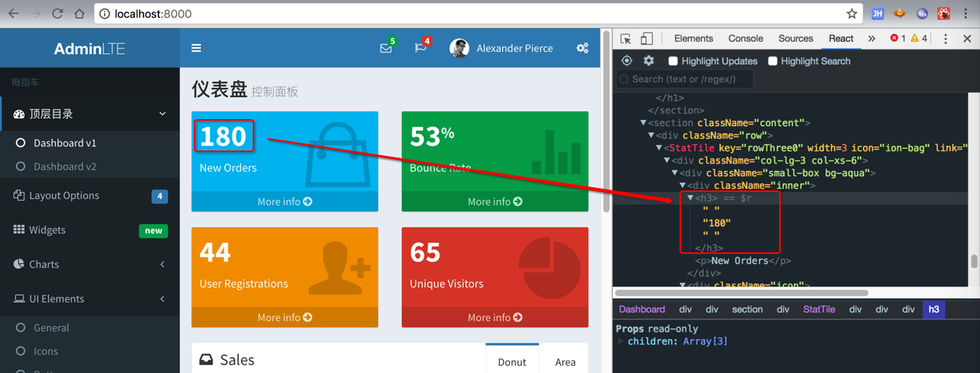Click the browser back arrow
The width and height of the screenshot is (980, 373).
[14, 13]
